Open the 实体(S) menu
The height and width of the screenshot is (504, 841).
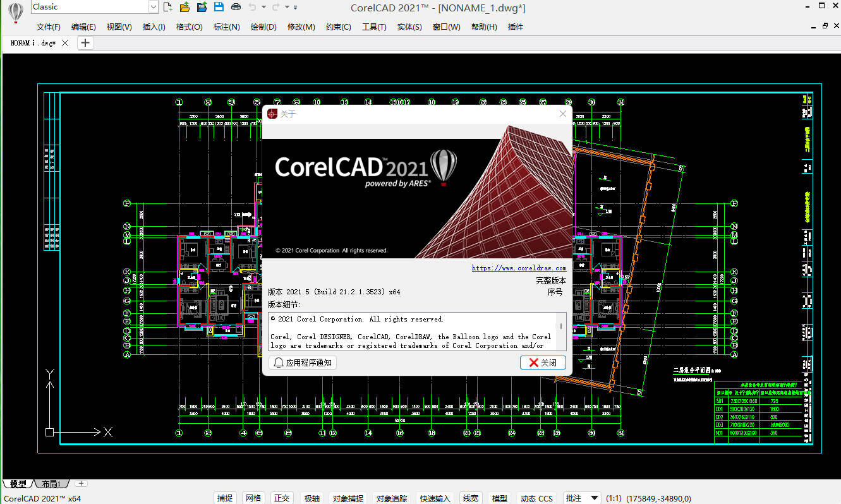point(409,27)
